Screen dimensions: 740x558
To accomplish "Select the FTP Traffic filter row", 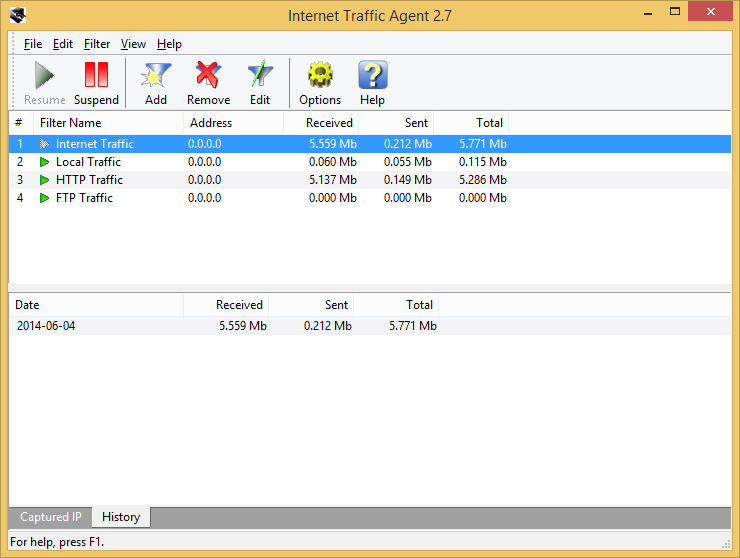I will click(x=370, y=198).
